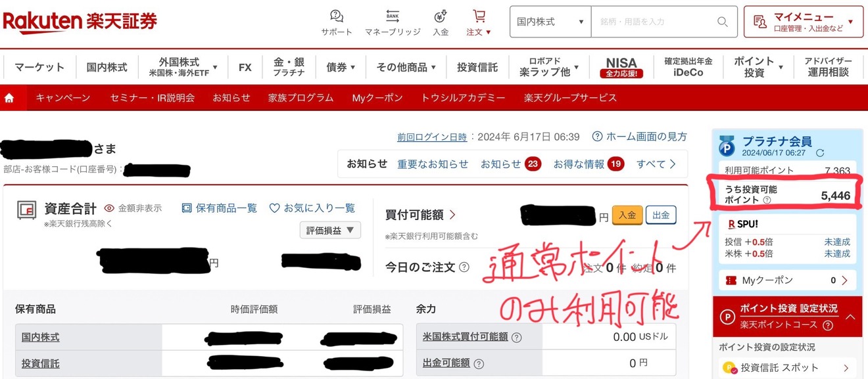The height and width of the screenshot is (379, 868).
Task: Click the 投資信託 スポット coin icon
Action: tap(729, 368)
